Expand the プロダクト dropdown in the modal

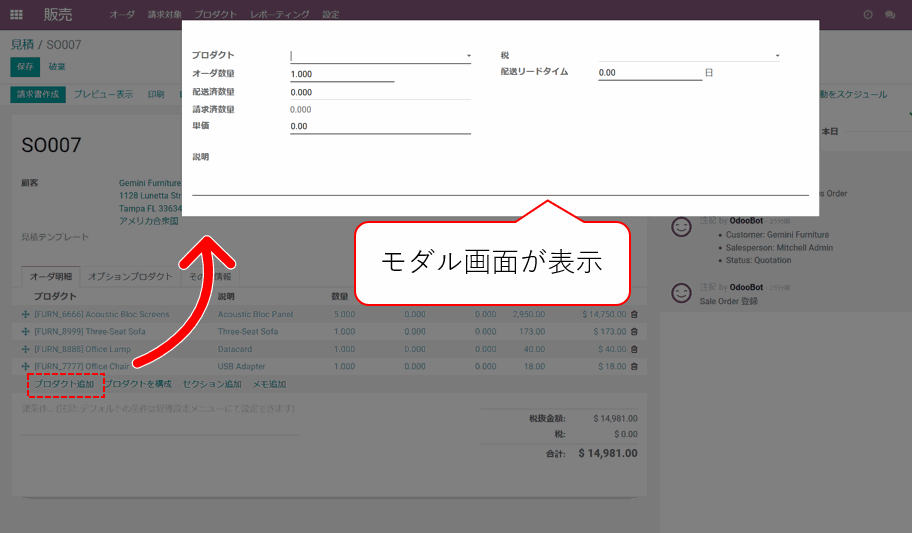click(x=468, y=56)
